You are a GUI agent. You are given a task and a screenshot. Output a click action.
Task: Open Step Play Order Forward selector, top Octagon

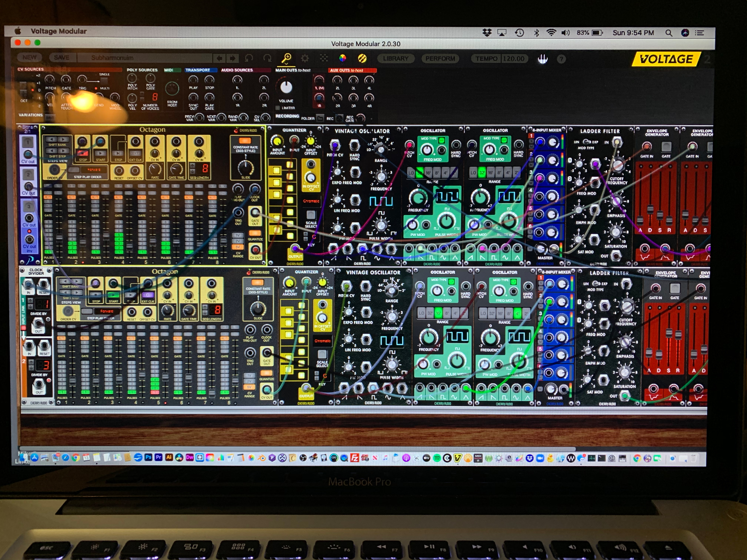pyautogui.click(x=94, y=169)
